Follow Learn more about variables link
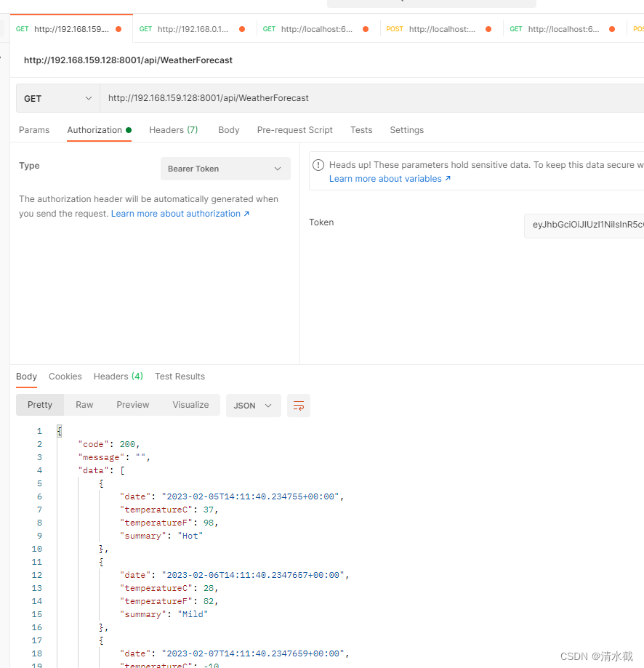The height and width of the screenshot is (668, 644). 390,179
